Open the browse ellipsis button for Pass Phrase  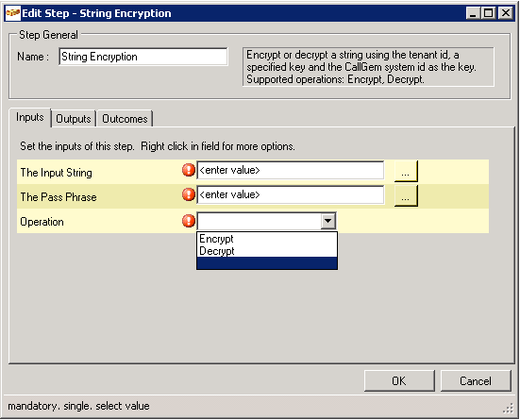tap(406, 195)
